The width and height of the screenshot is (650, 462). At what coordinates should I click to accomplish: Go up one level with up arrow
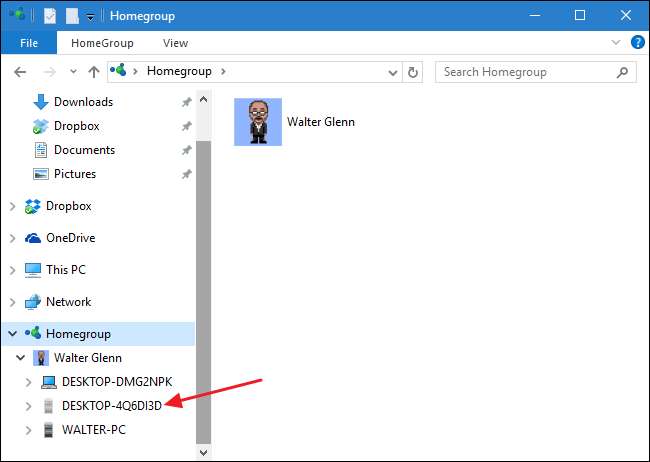(x=94, y=72)
